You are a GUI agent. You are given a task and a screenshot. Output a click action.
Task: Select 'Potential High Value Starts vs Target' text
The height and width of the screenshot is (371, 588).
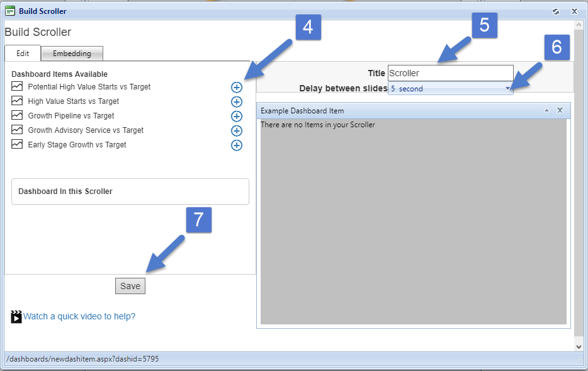tap(89, 87)
